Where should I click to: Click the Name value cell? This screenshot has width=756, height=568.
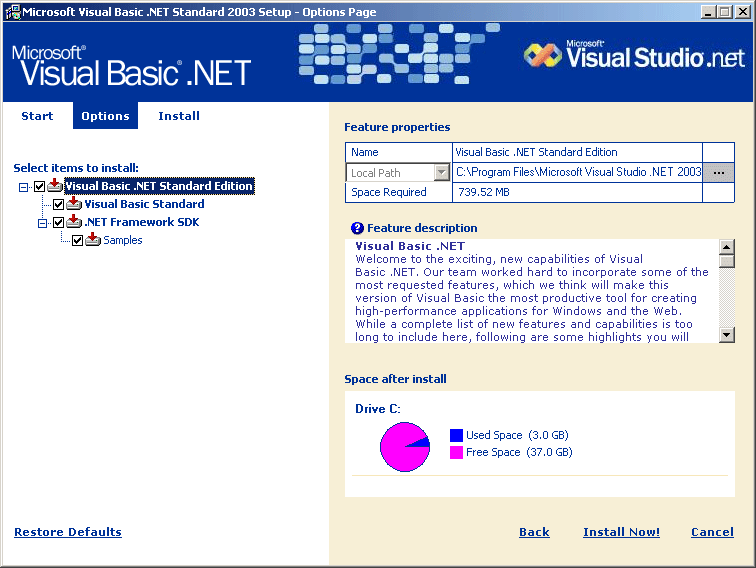pyautogui.click(x=577, y=152)
